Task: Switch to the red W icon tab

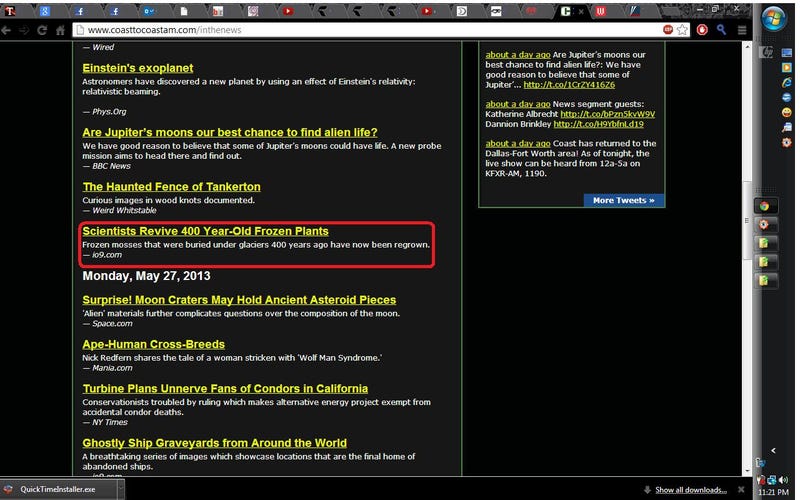Action: coord(601,11)
